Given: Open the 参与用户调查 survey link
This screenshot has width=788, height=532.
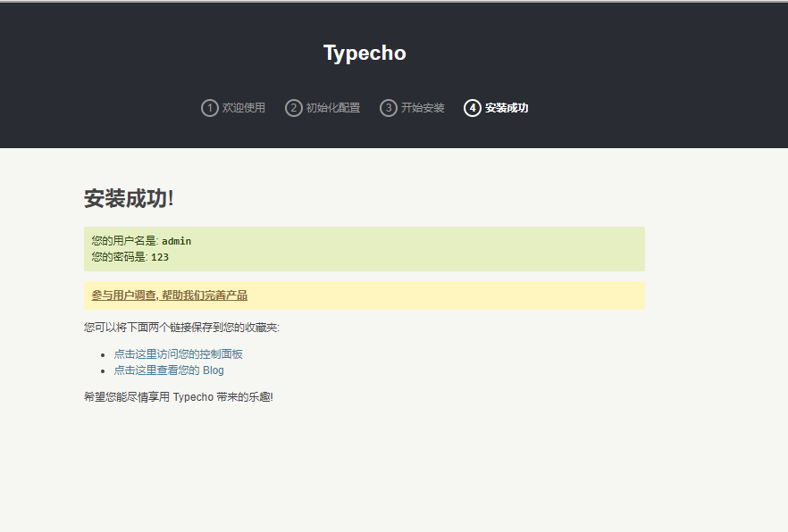Looking at the screenshot, I should (x=170, y=295).
